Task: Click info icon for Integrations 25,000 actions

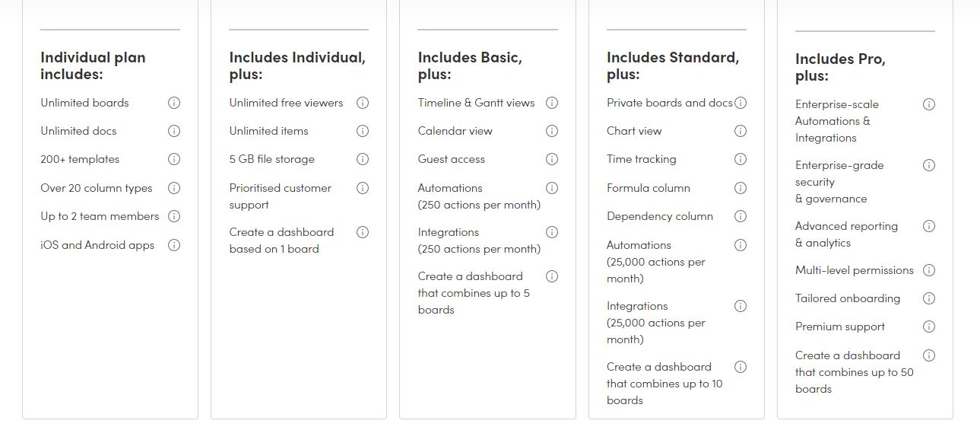Action: click(741, 306)
